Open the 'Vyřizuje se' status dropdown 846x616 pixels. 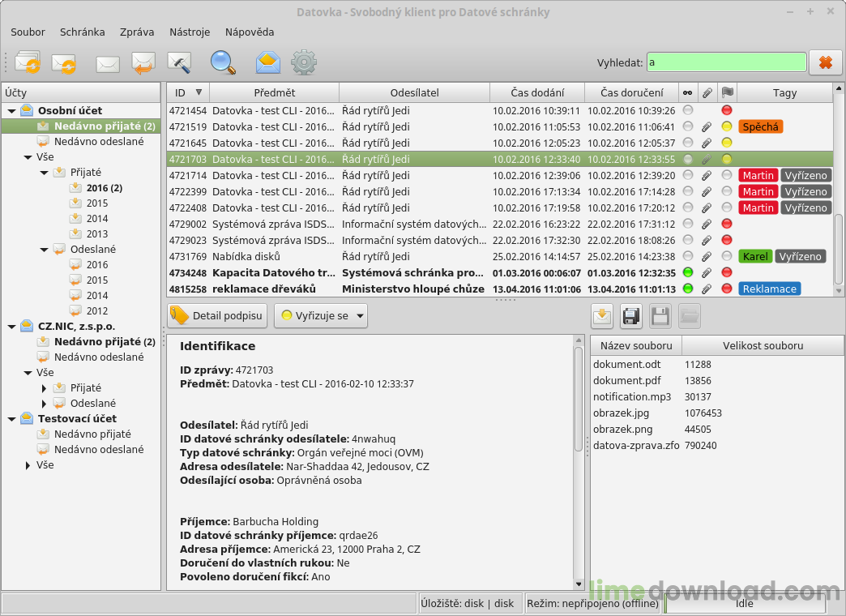[x=321, y=316]
